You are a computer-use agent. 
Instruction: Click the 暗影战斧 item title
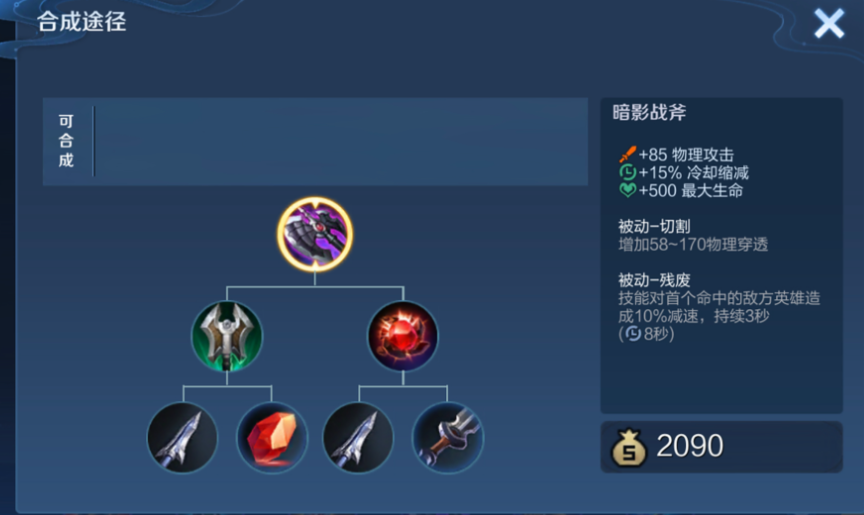[x=650, y=112]
